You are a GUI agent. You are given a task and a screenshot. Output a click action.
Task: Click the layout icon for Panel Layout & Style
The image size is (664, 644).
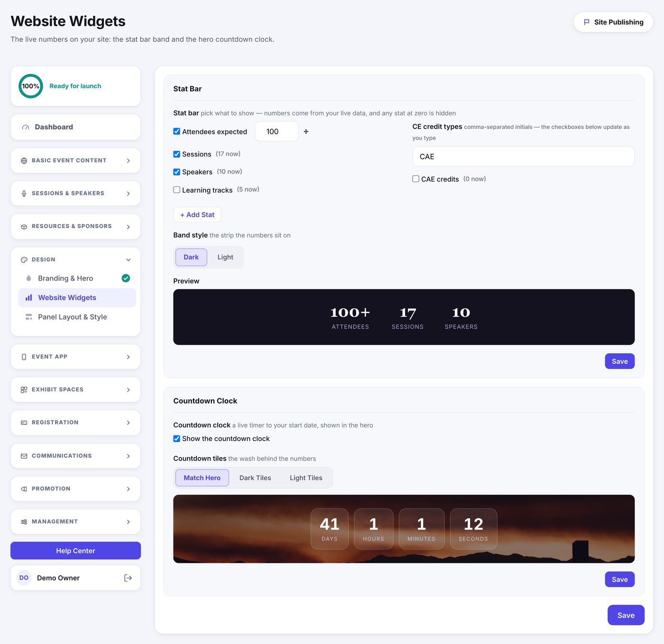coord(28,317)
